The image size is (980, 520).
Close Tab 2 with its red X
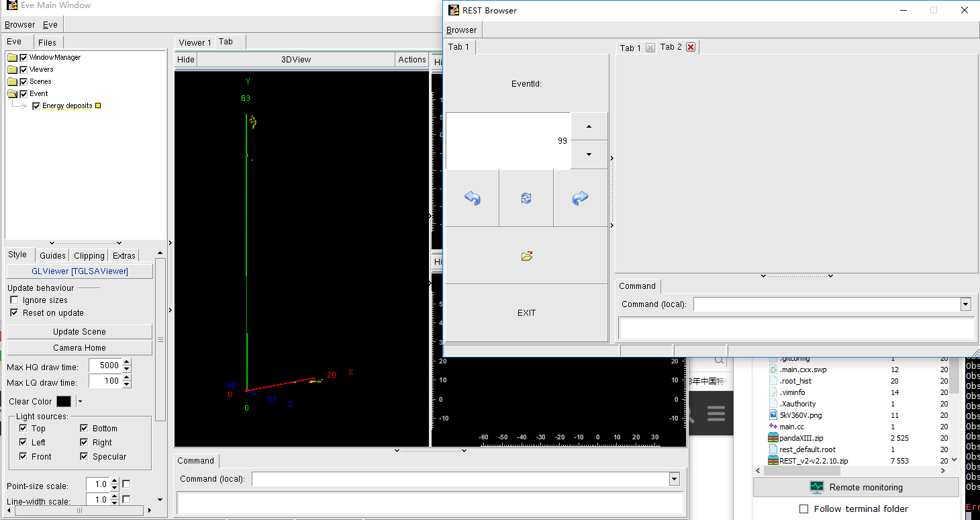691,47
